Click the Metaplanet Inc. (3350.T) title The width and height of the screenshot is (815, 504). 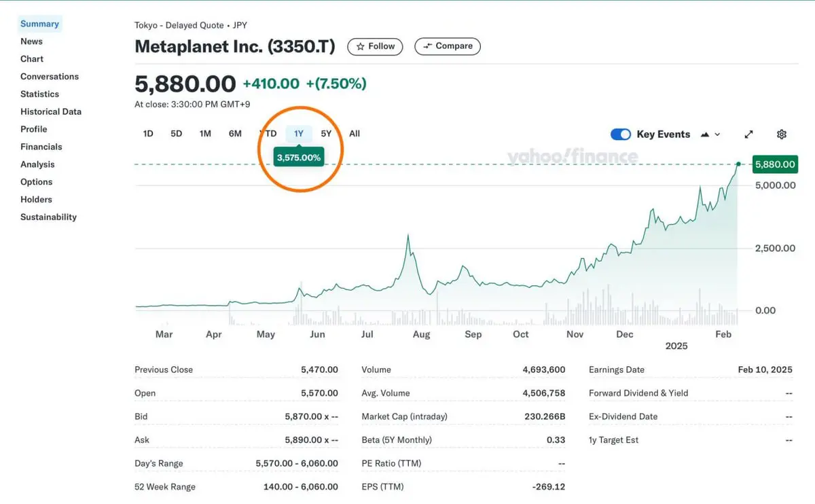point(235,46)
